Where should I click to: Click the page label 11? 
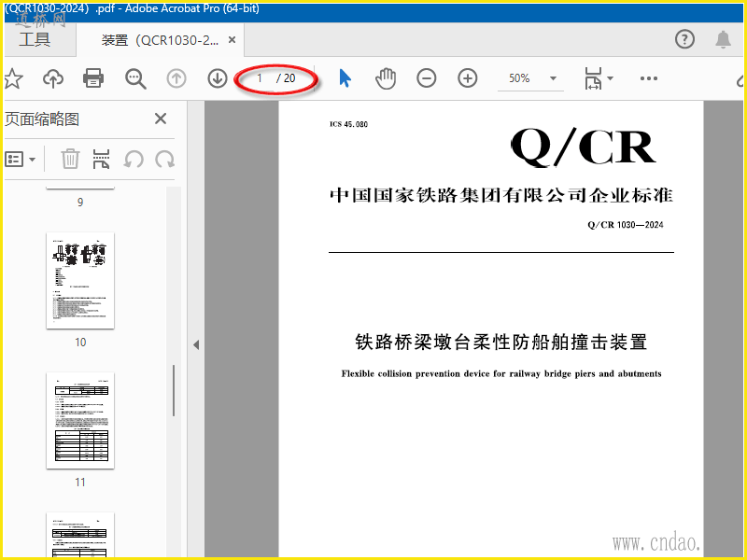coord(80,483)
